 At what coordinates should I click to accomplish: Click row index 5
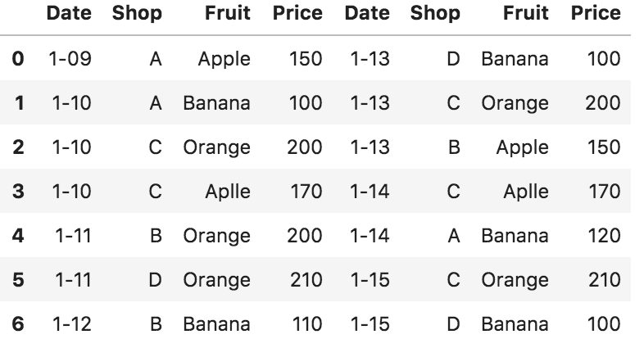tap(18, 280)
